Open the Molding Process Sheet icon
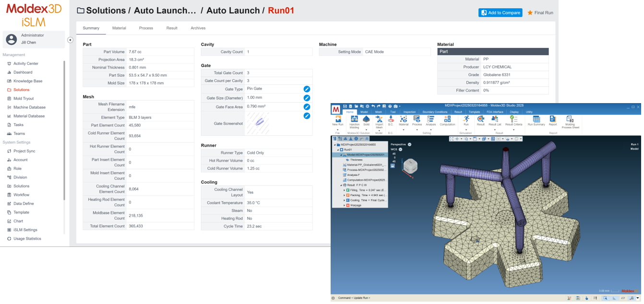 (570, 119)
